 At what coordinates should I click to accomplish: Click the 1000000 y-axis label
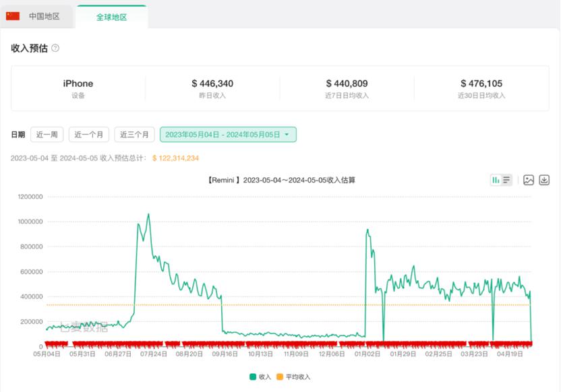(x=30, y=222)
